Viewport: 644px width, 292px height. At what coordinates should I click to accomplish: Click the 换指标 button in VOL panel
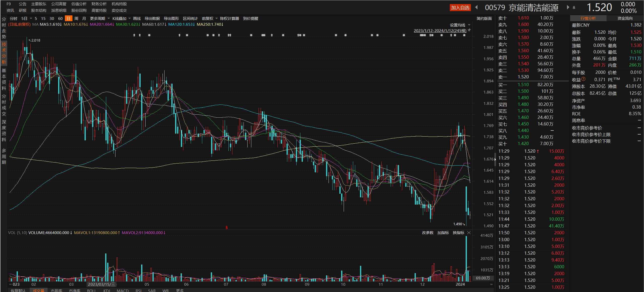tap(458, 233)
